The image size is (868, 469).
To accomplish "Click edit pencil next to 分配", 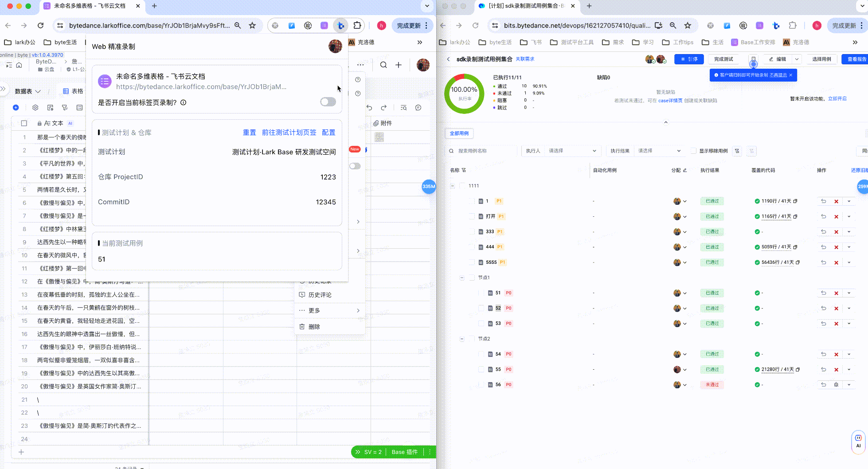I will tap(684, 170).
